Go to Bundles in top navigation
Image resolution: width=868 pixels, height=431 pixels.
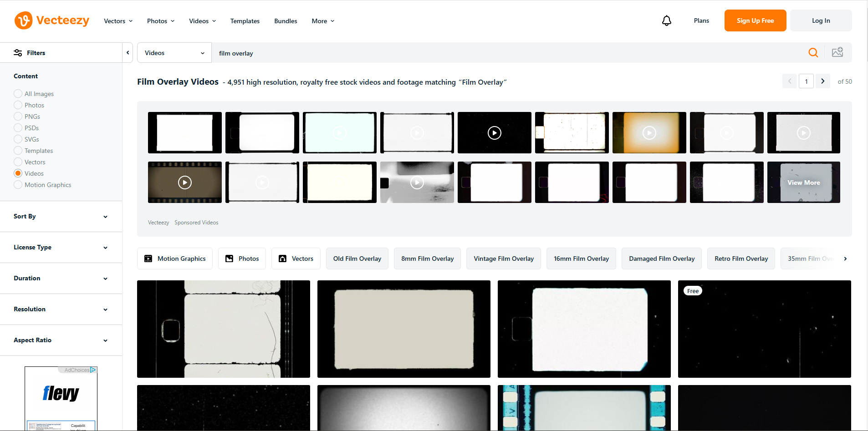click(286, 21)
